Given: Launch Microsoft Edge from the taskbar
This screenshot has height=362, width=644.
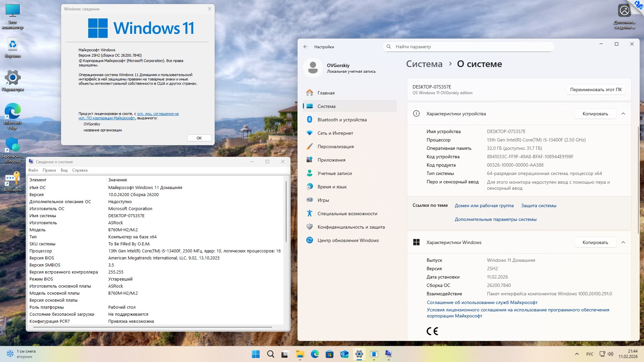Looking at the screenshot, I should (x=315, y=354).
